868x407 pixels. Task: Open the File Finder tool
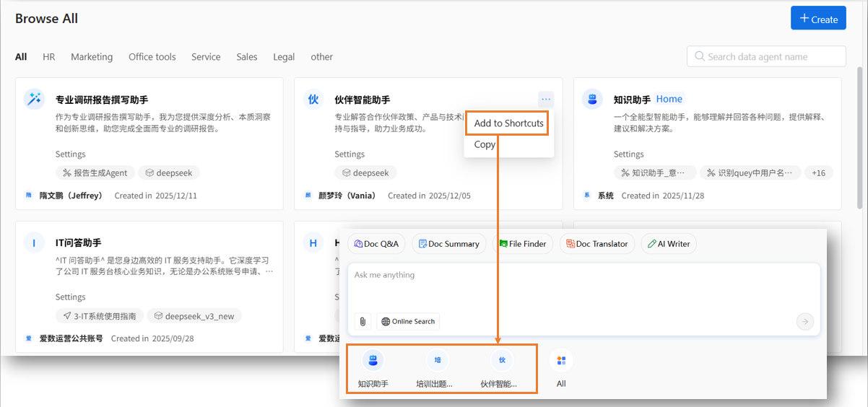click(x=523, y=244)
